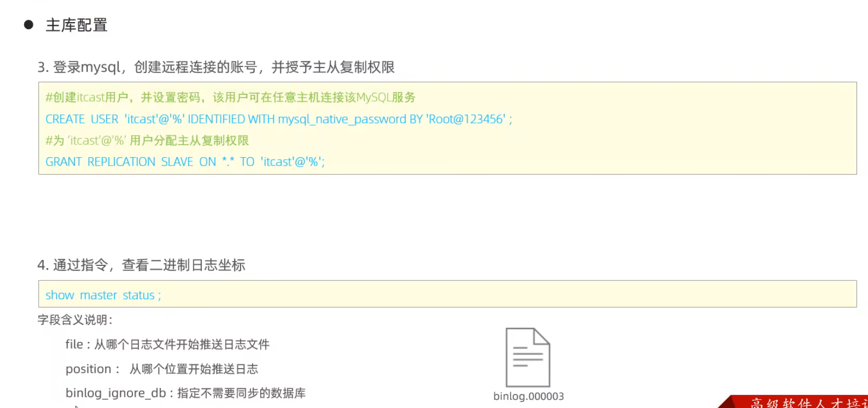Image resolution: width=868 pixels, height=408 pixels.
Task: Click MySQL服务 text in first comment
Action: tap(386, 97)
